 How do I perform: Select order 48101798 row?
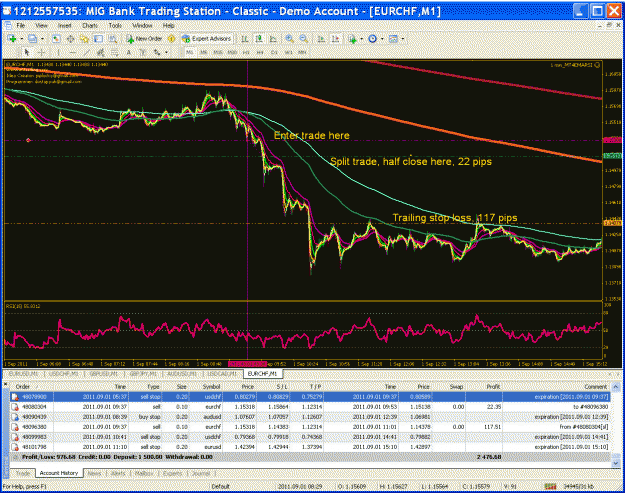point(311,447)
